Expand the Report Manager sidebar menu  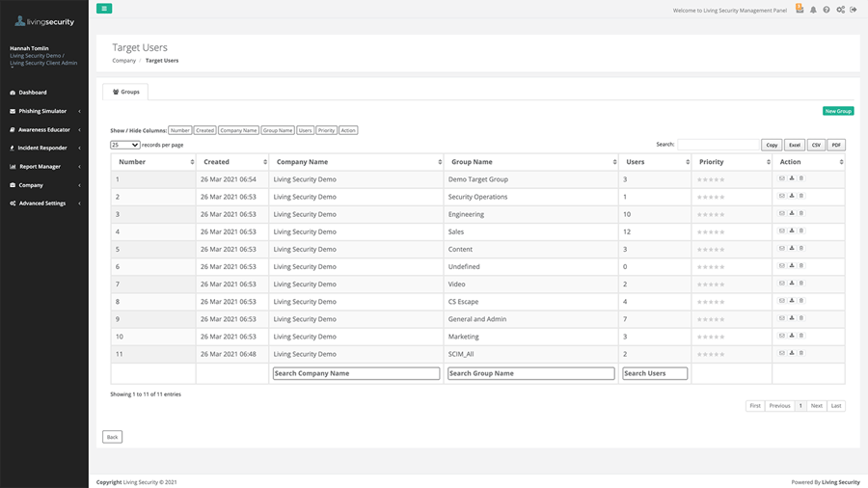tap(44, 167)
